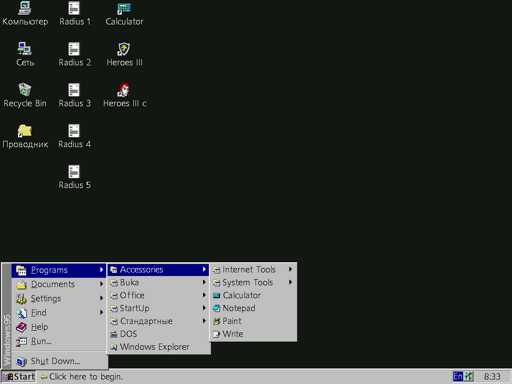512x384 pixels.
Task: Choose Internet Tools in Accessories submenu
Action: 253,270
